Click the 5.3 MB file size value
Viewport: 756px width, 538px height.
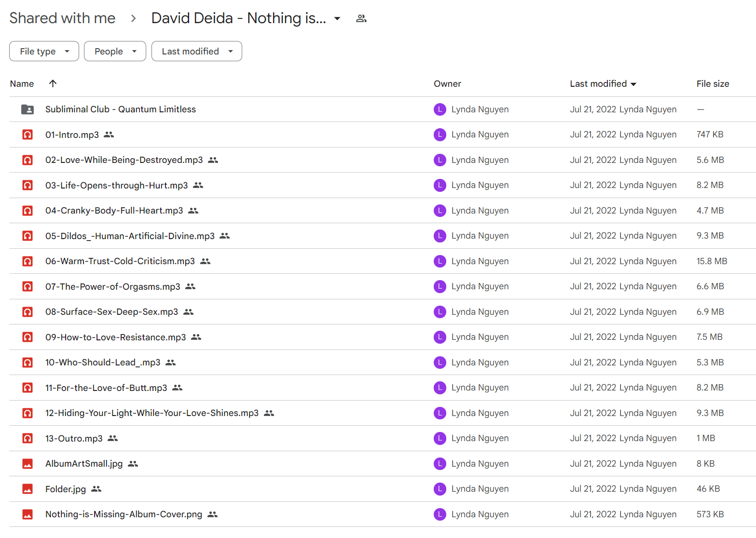coord(710,363)
